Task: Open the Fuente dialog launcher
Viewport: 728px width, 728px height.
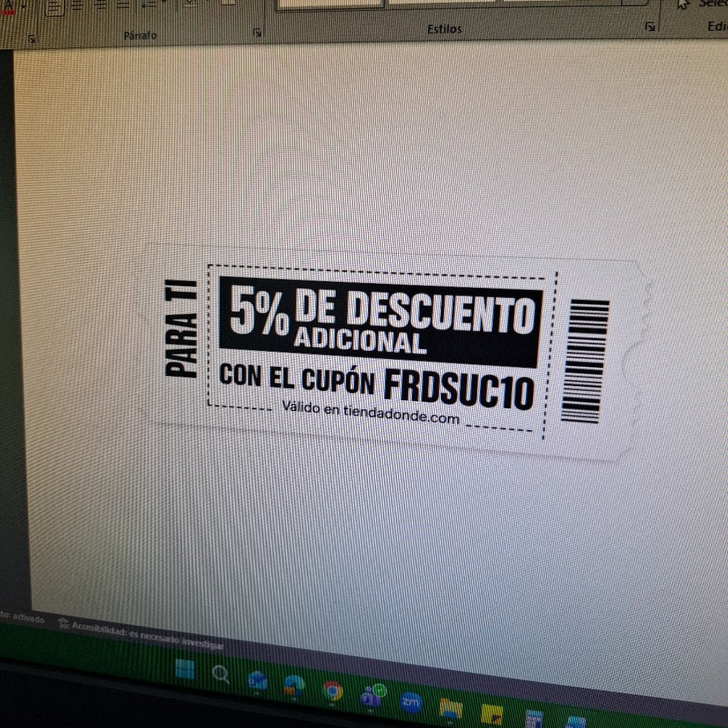Action: pos(31,39)
